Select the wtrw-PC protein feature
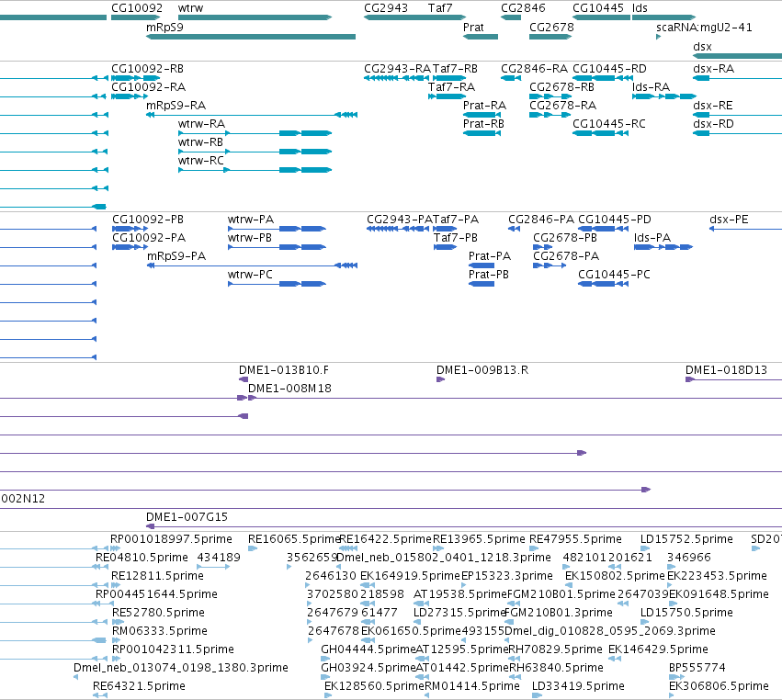The width and height of the screenshot is (782, 700). 277,284
